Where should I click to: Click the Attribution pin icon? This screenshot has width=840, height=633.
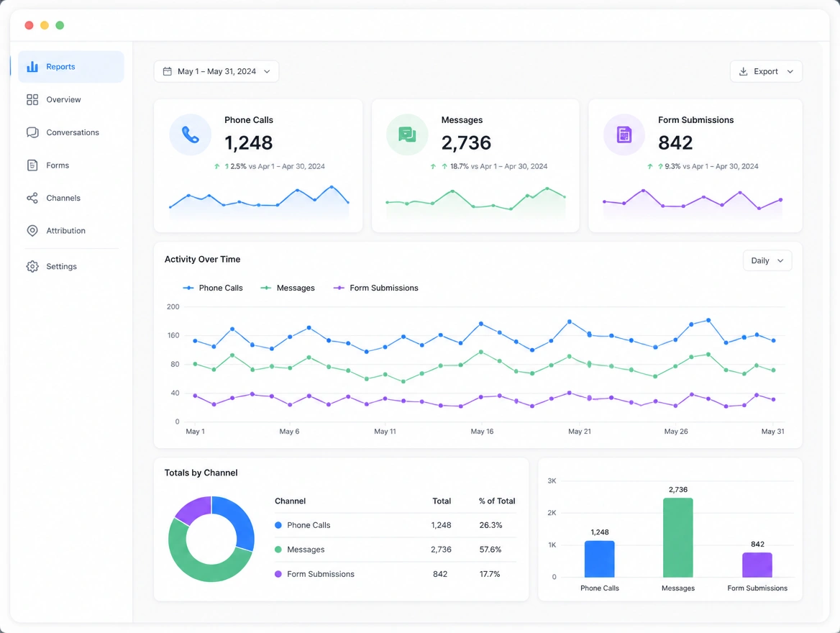tap(32, 230)
